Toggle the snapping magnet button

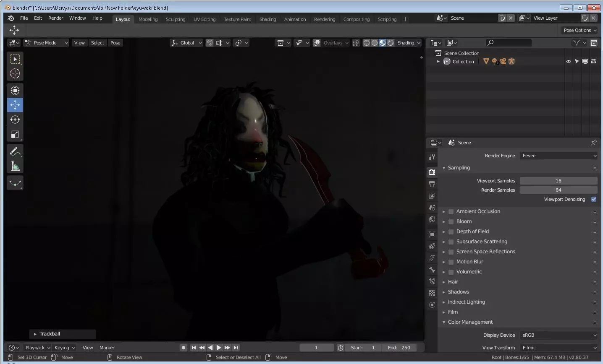(x=210, y=43)
